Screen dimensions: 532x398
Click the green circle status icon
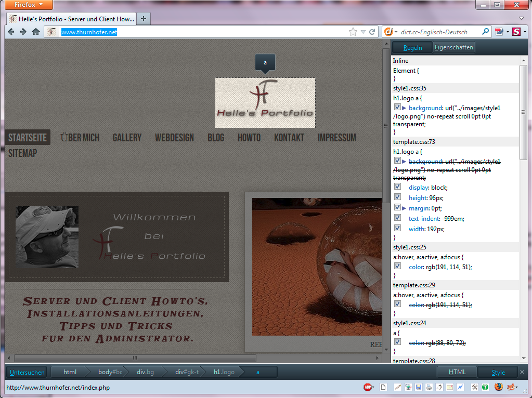(x=485, y=387)
